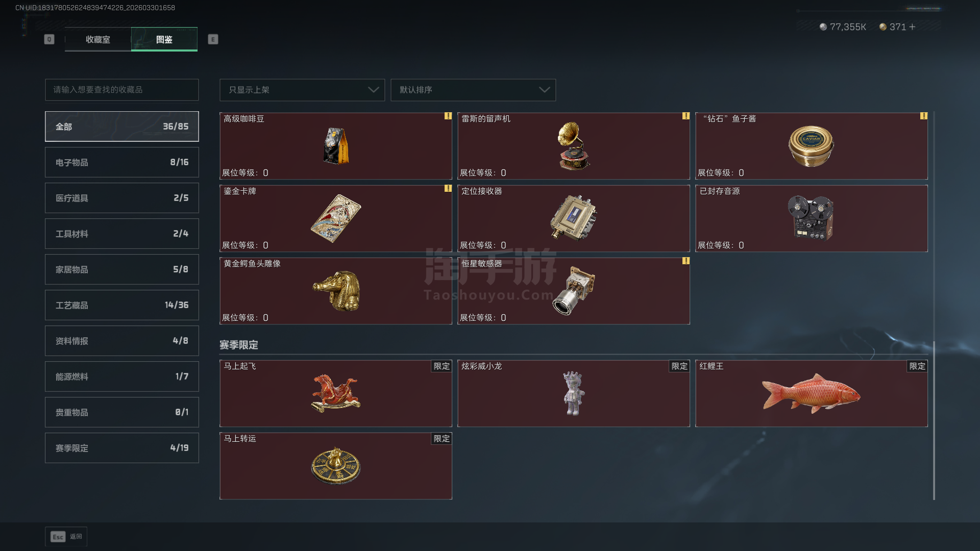Open the reel-to-reel sealed audio source icon
The image size is (980, 551).
pos(811,218)
